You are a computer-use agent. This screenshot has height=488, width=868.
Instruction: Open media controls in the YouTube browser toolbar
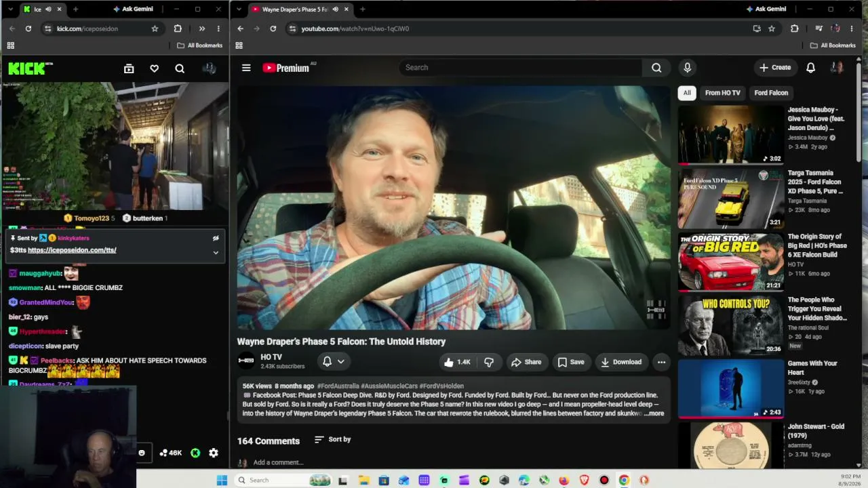point(818,28)
